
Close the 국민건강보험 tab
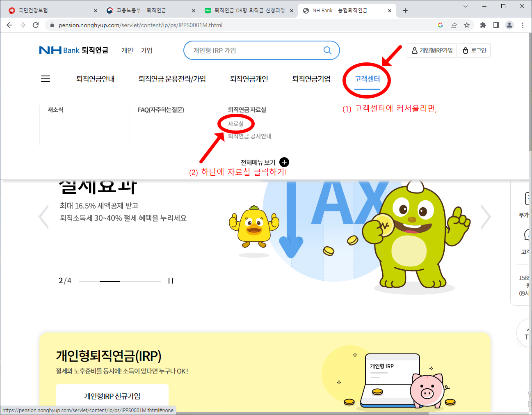click(95, 11)
